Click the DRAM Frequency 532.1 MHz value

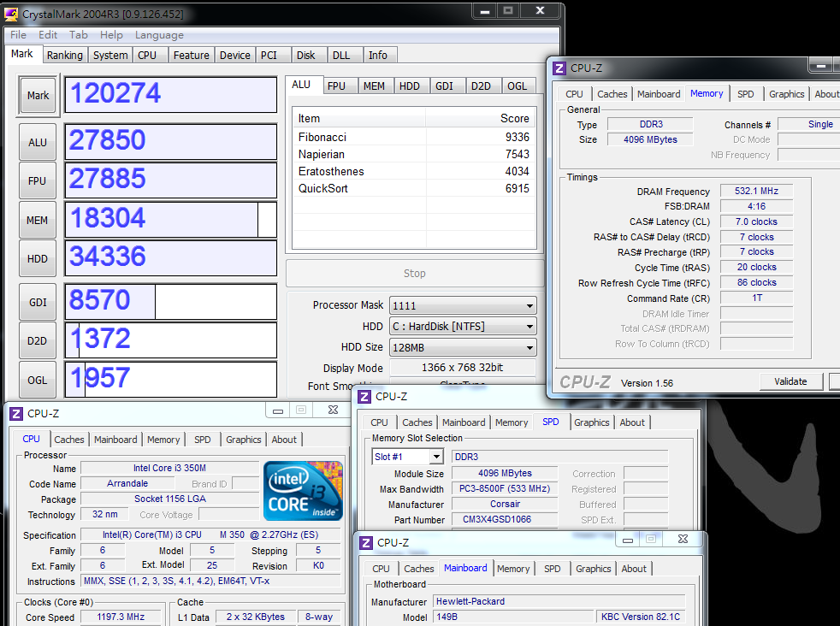(x=756, y=192)
